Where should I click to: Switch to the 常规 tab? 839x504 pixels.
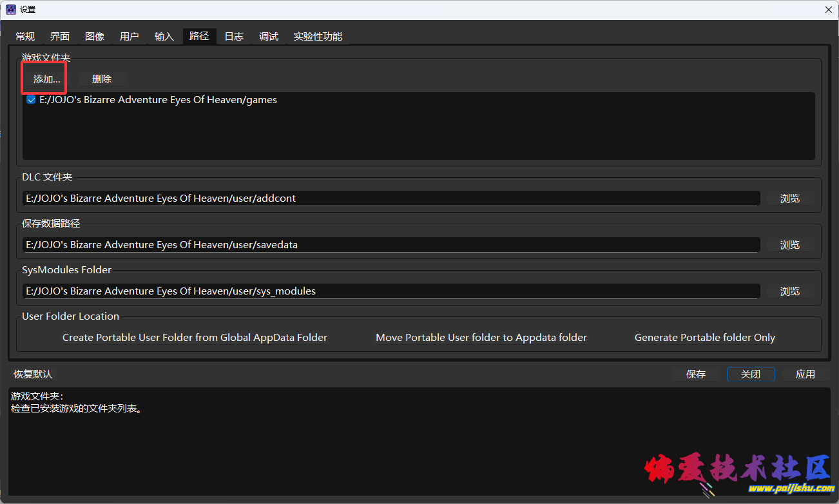click(x=25, y=37)
